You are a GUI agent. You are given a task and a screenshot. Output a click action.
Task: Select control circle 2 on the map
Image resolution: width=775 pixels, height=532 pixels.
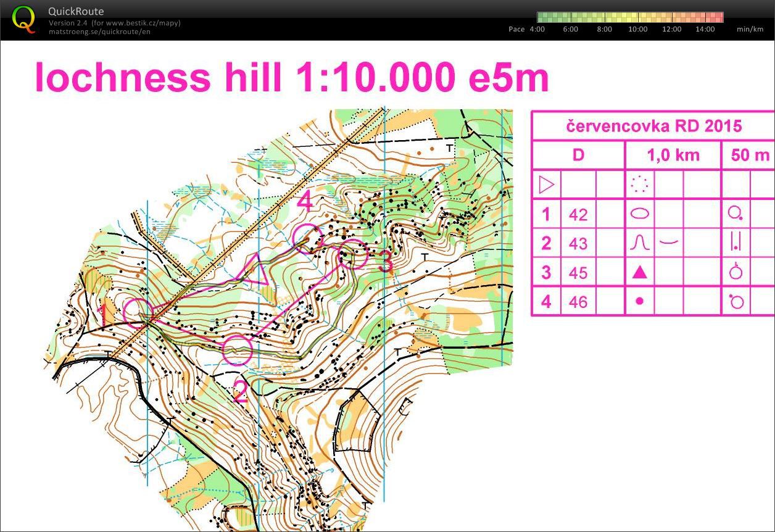[238, 350]
